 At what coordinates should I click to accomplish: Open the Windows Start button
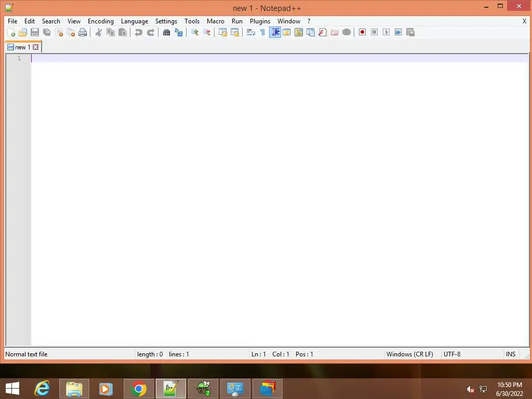tap(12, 389)
